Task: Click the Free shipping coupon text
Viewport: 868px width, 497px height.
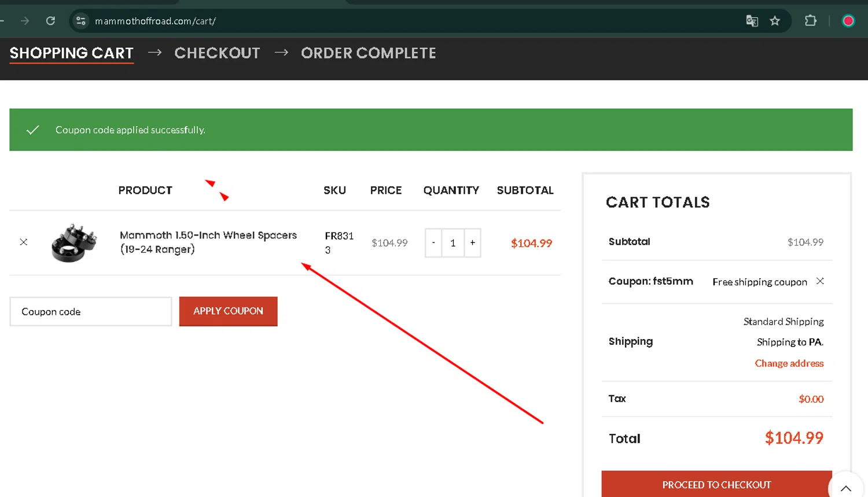Action: 760,282
